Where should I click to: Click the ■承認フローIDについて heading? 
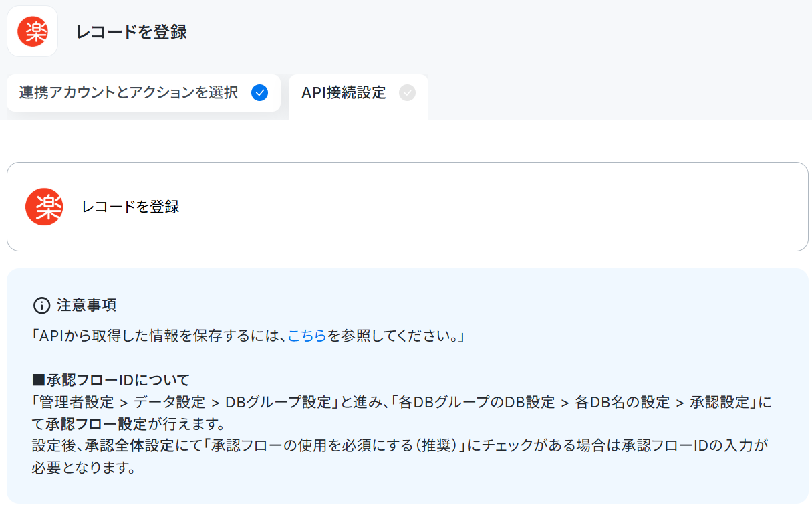click(x=111, y=381)
